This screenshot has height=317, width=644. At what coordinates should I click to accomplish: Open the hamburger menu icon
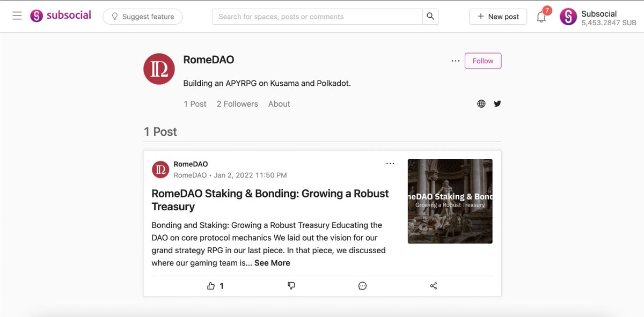[17, 16]
